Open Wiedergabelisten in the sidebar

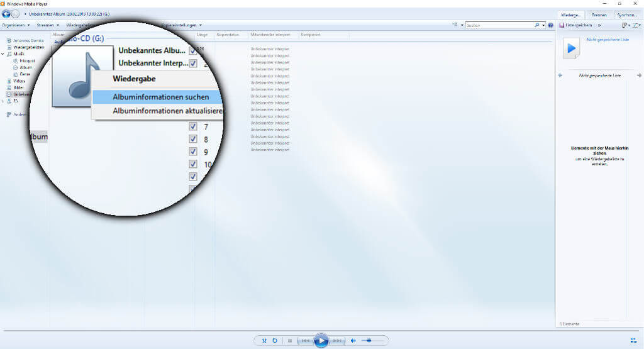pyautogui.click(x=25, y=47)
